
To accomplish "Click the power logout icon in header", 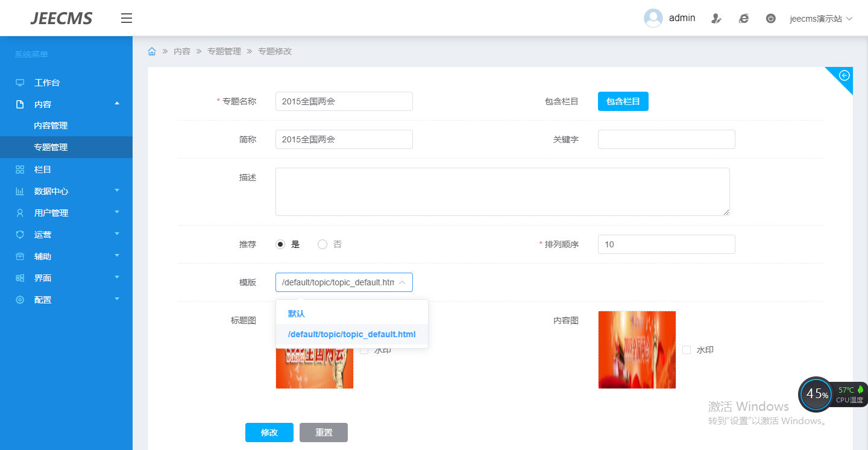I will (x=770, y=19).
